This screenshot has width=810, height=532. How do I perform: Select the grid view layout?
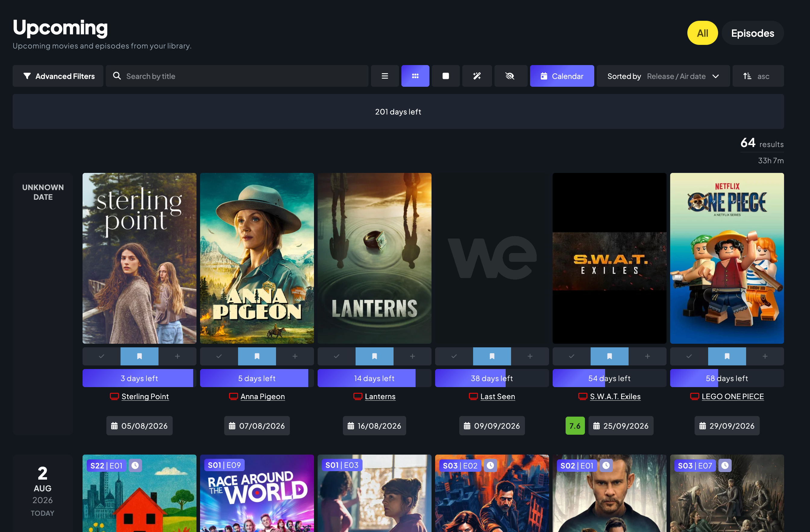415,76
